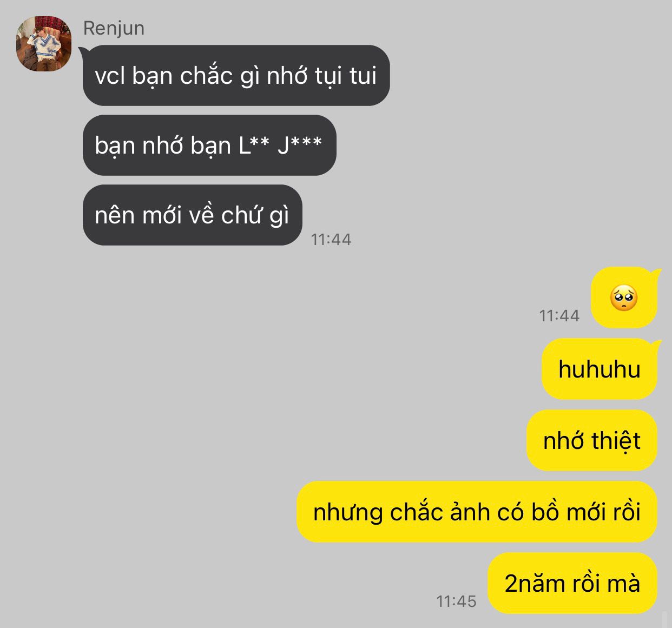Select the yellow huhuhu bubble
Viewport: 672px width, 628px height.
click(599, 369)
